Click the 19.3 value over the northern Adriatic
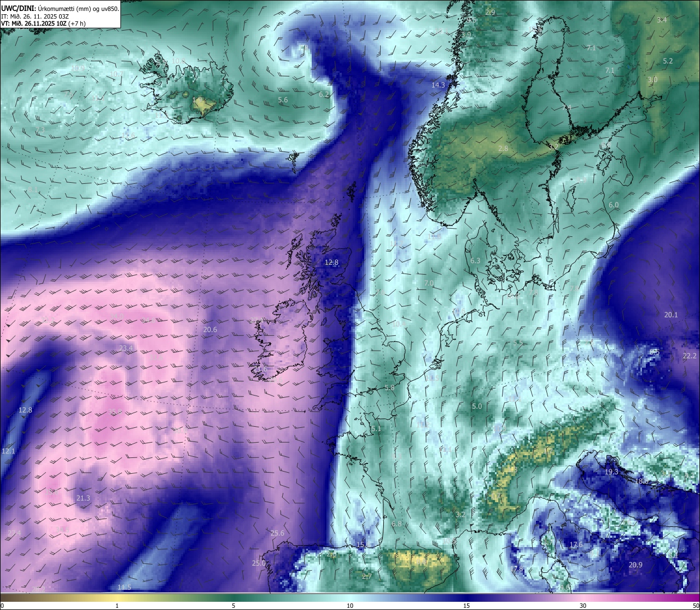 (x=611, y=472)
